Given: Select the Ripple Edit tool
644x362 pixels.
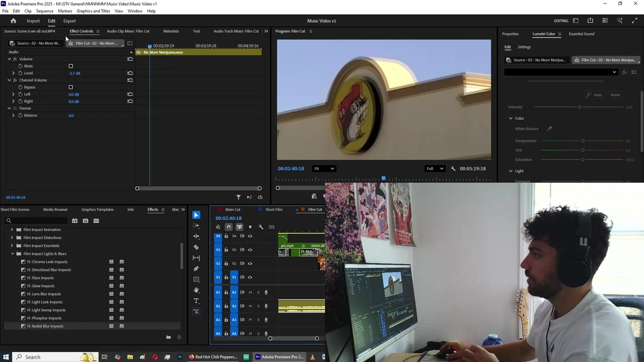Looking at the screenshot, I should (x=196, y=236).
